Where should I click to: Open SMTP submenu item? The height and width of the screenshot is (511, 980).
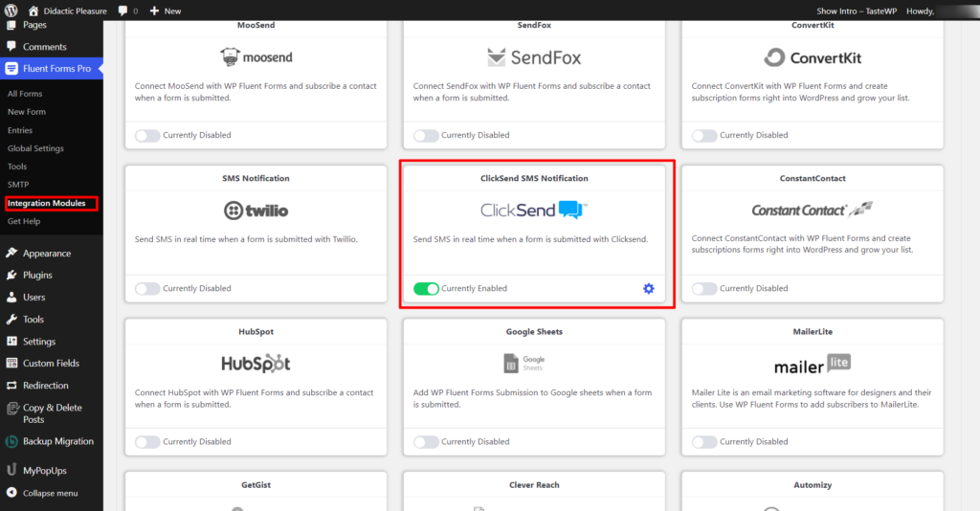click(18, 185)
